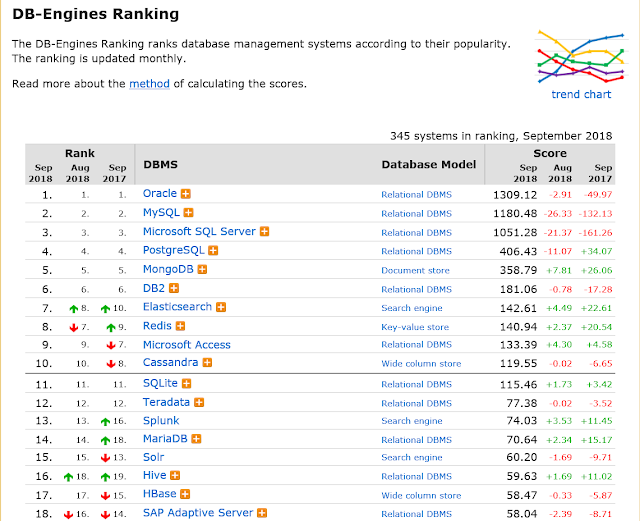Click the plus icon next to PostgreSQL

(213, 250)
